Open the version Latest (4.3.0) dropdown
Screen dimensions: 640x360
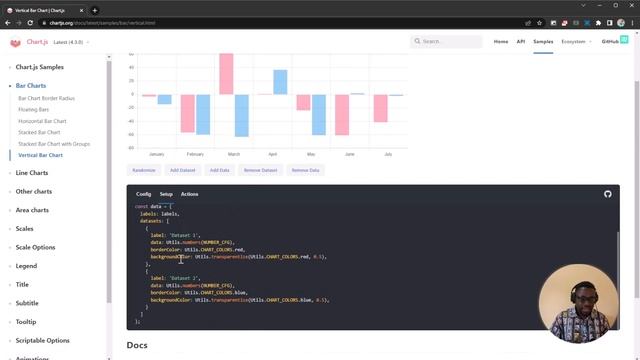[x=71, y=42]
